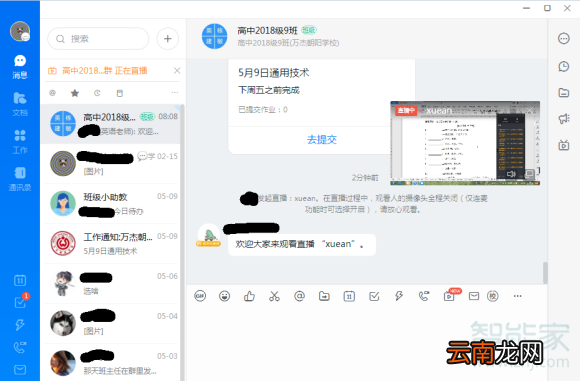This screenshot has width=580, height=381.
Task: Click the clock icon in right panel
Action: click(564, 66)
